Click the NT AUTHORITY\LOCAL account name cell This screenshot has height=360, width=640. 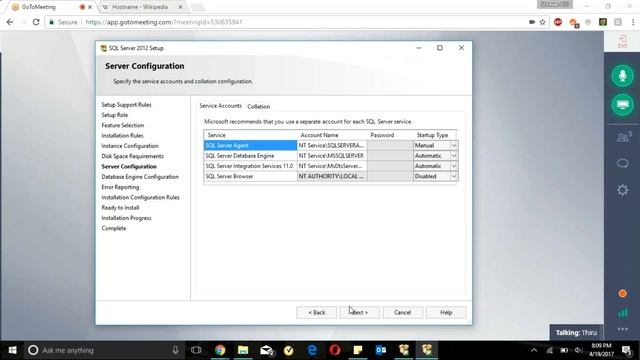[x=332, y=176]
